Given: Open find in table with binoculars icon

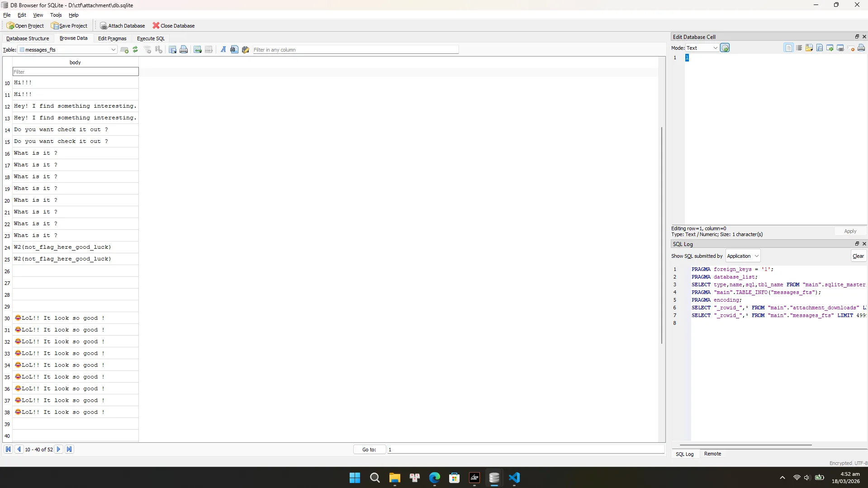Looking at the screenshot, I should click(234, 50).
